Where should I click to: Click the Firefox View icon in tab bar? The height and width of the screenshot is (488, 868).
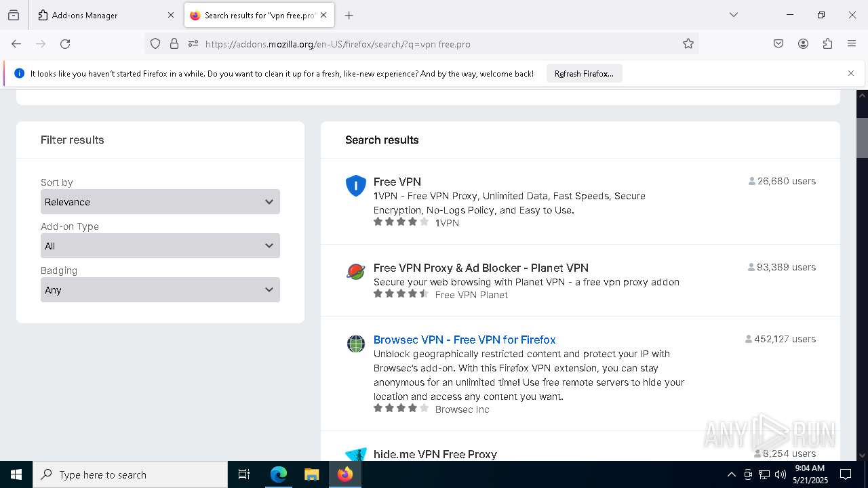14,15
